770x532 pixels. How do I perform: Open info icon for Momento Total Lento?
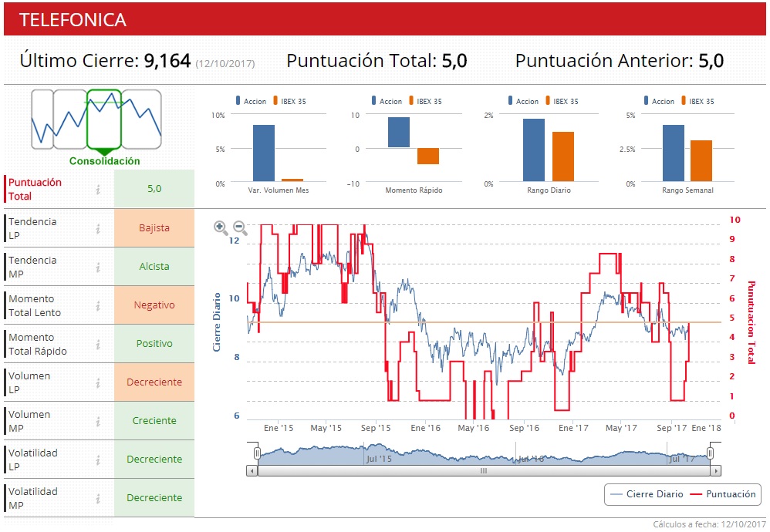point(98,306)
